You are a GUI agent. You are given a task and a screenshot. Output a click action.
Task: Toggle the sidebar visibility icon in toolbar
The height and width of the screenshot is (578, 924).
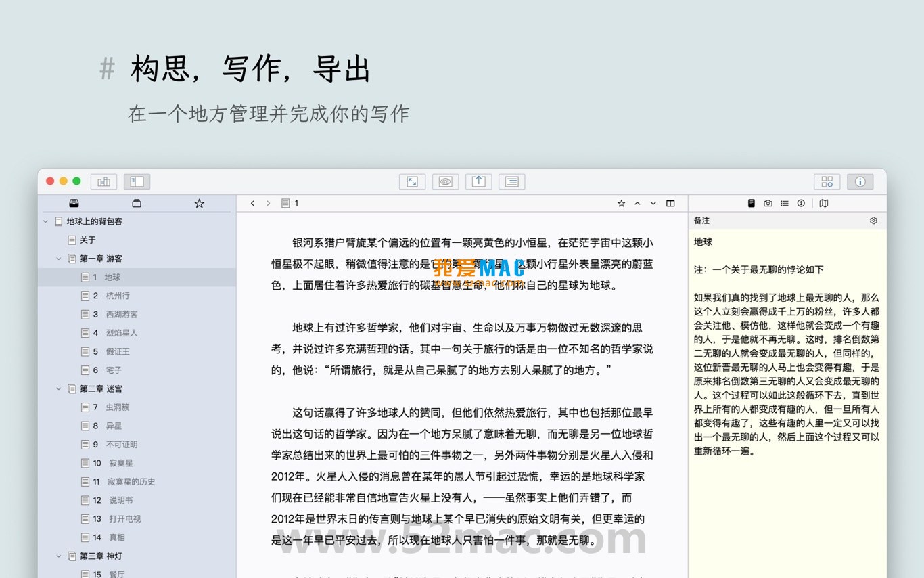tap(136, 181)
